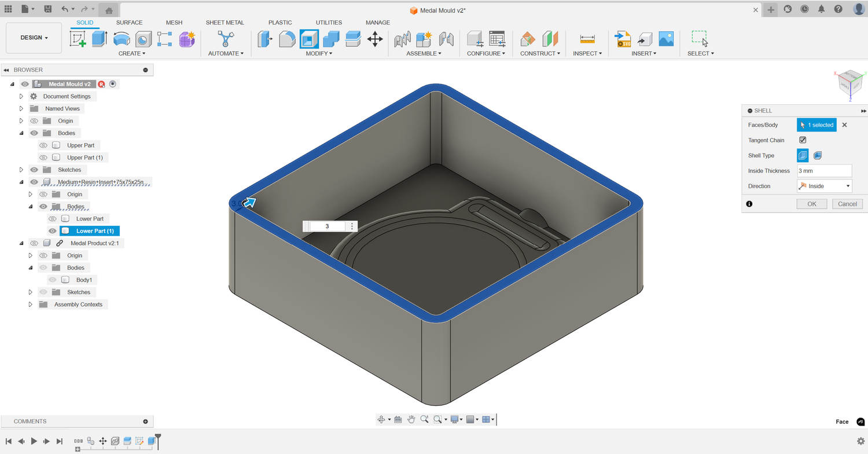868x454 pixels.
Task: Click the Look At navigation icon
Action: [x=398, y=419]
